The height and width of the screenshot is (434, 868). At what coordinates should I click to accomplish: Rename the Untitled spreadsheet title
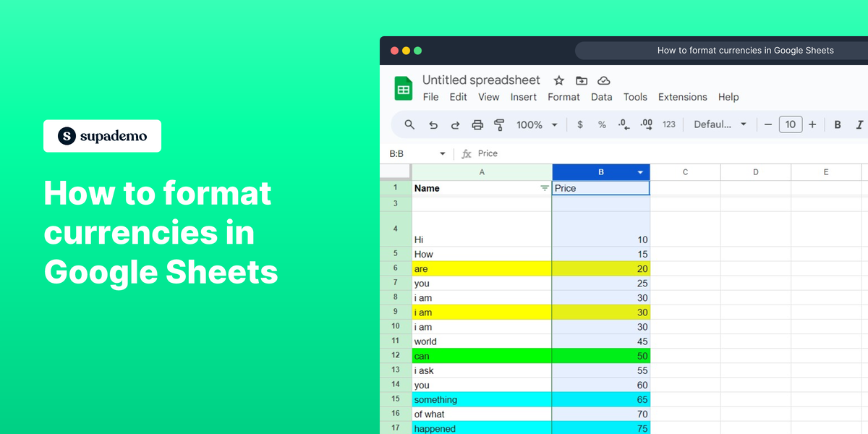(x=481, y=80)
